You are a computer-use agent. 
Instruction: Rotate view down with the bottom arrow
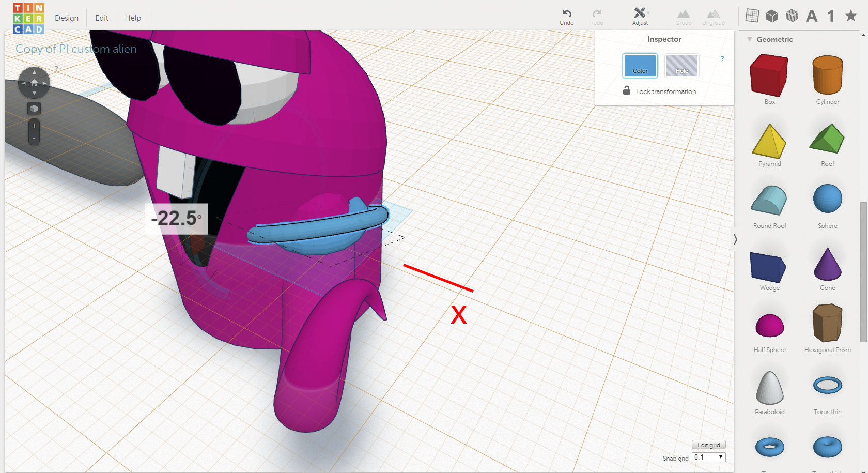click(x=34, y=94)
